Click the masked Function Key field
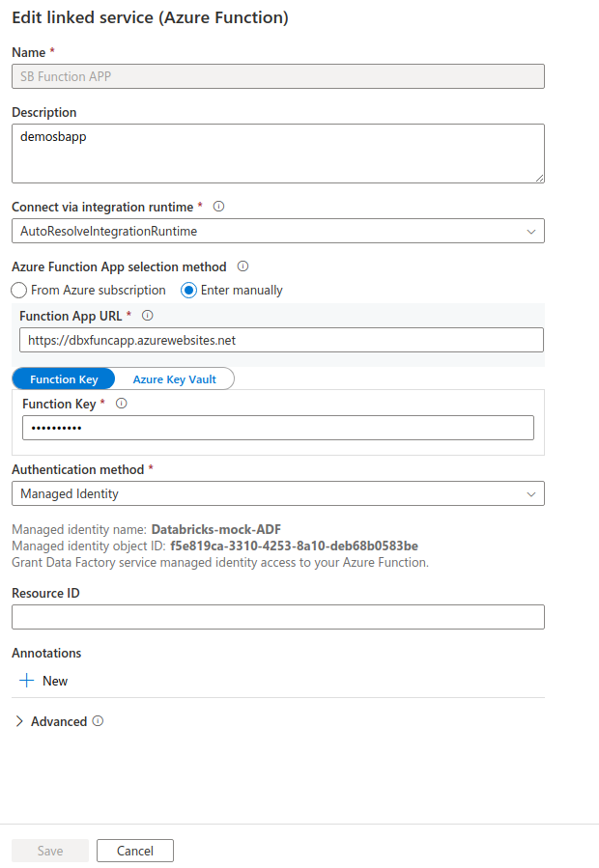The width and height of the screenshot is (599, 868). click(278, 427)
